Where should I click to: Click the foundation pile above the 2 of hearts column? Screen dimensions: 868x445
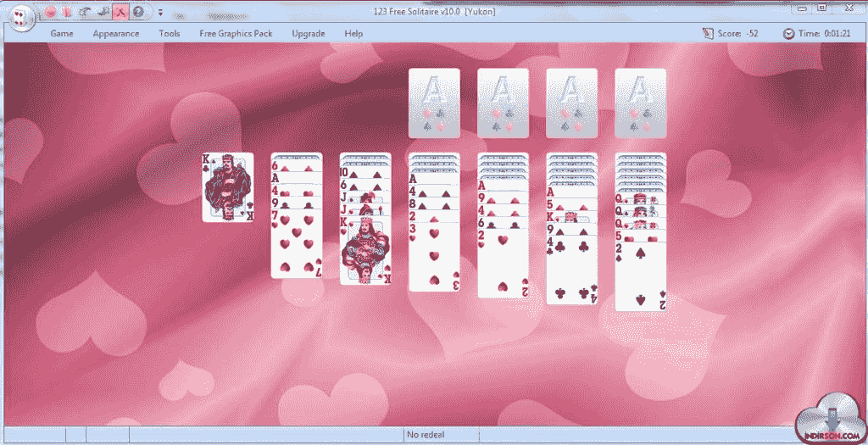point(504,103)
